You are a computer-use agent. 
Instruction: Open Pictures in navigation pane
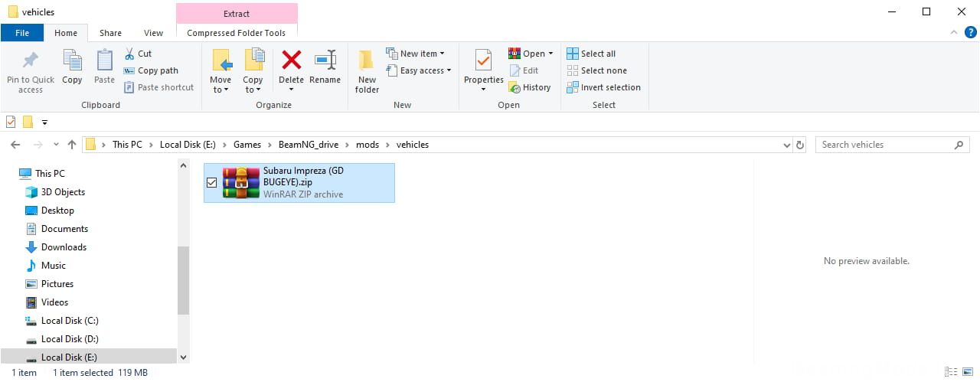click(57, 284)
